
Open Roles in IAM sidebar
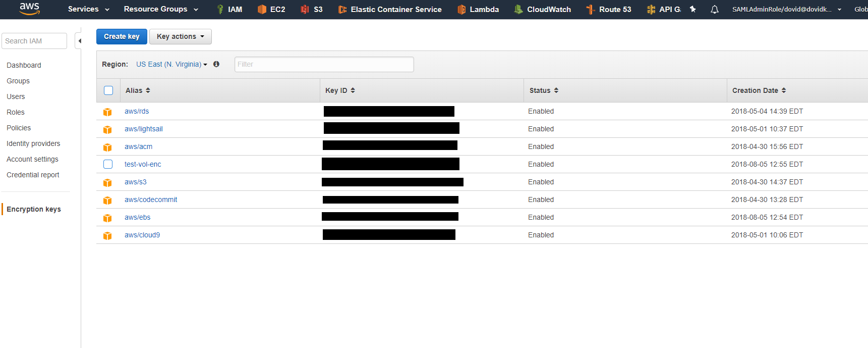click(16, 112)
